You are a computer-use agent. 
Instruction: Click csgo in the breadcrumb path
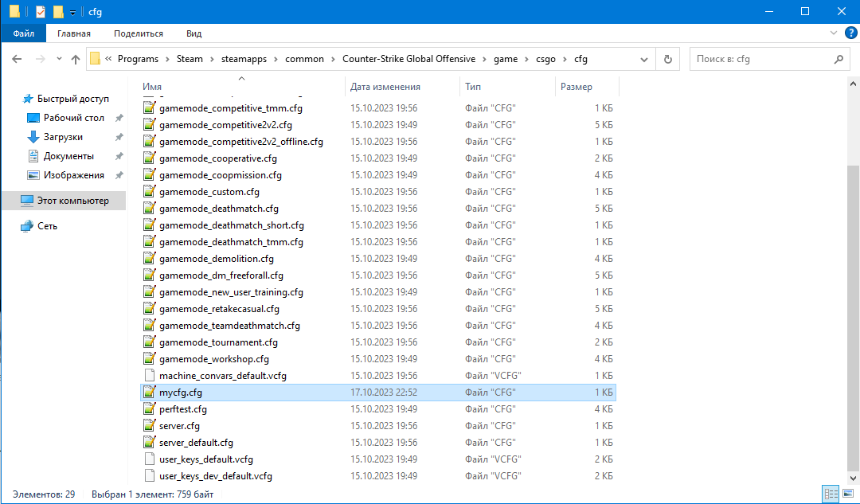545,59
